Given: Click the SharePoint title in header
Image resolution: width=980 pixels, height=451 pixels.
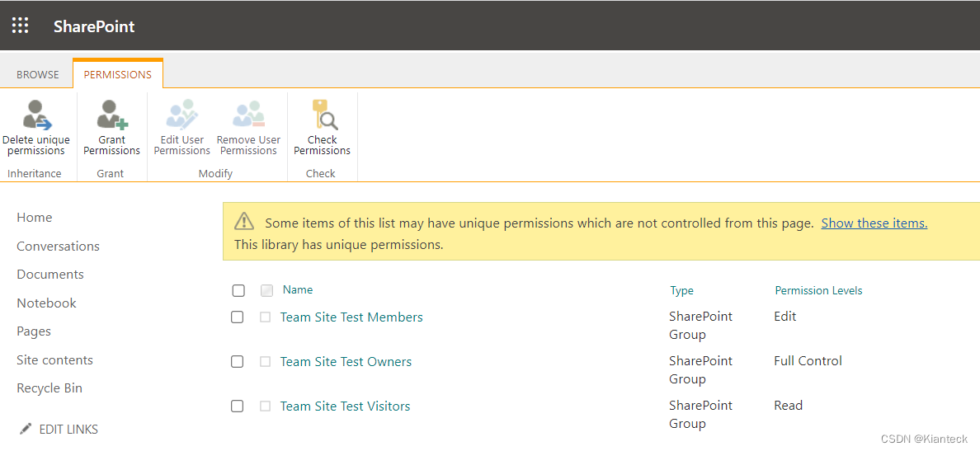Looking at the screenshot, I should (94, 26).
